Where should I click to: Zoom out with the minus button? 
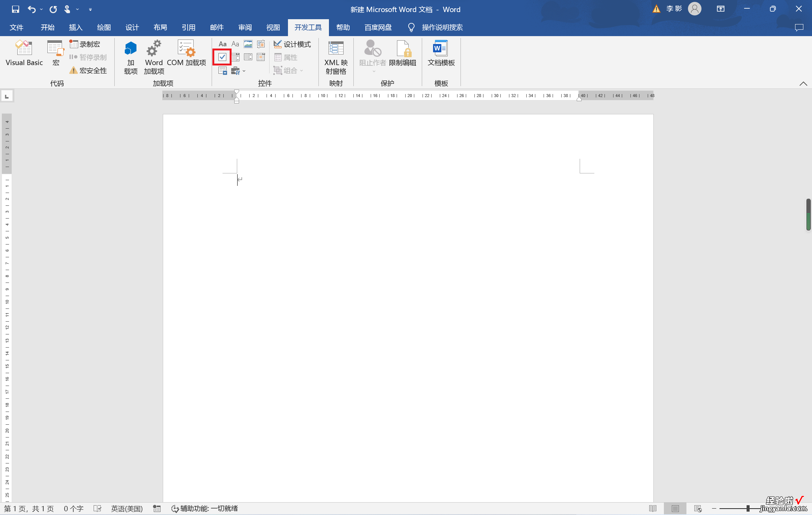point(714,509)
